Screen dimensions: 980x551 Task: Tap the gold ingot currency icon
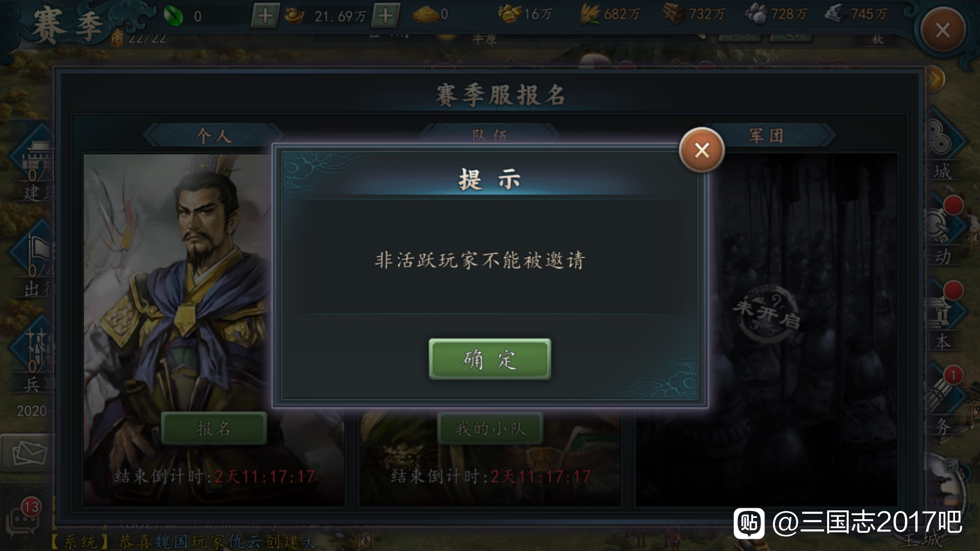point(294,16)
